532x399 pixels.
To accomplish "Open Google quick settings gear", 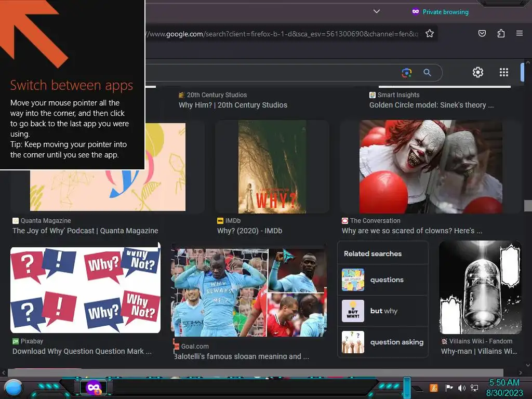I will pyautogui.click(x=478, y=72).
